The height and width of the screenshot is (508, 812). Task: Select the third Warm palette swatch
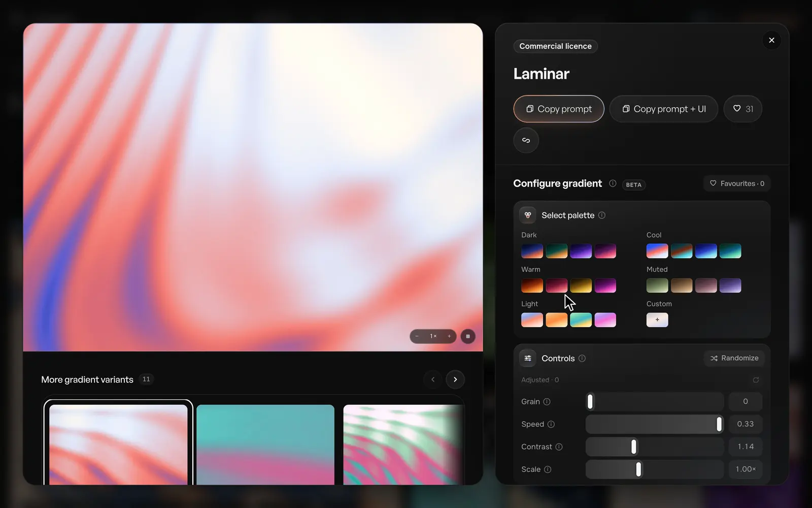click(581, 285)
